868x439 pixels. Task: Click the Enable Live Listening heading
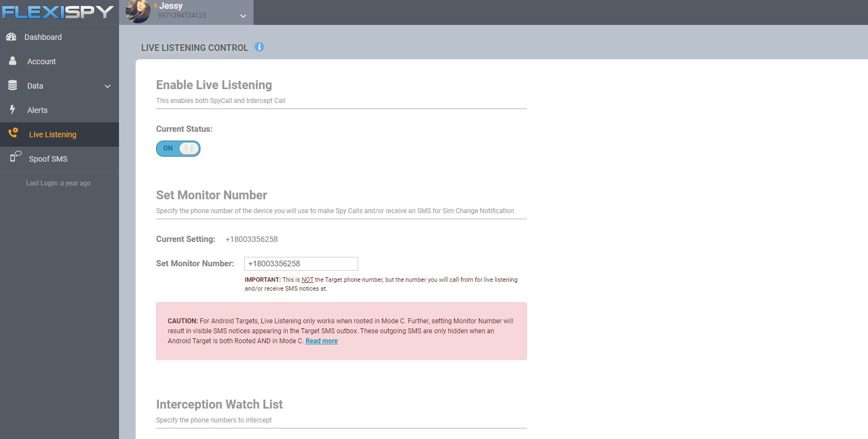214,85
